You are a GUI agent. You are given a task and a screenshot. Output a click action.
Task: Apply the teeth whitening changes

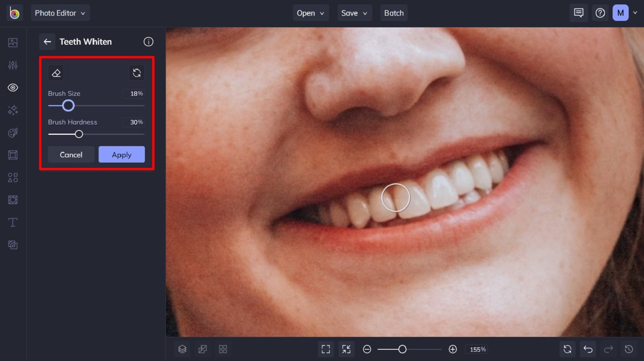coord(122,155)
